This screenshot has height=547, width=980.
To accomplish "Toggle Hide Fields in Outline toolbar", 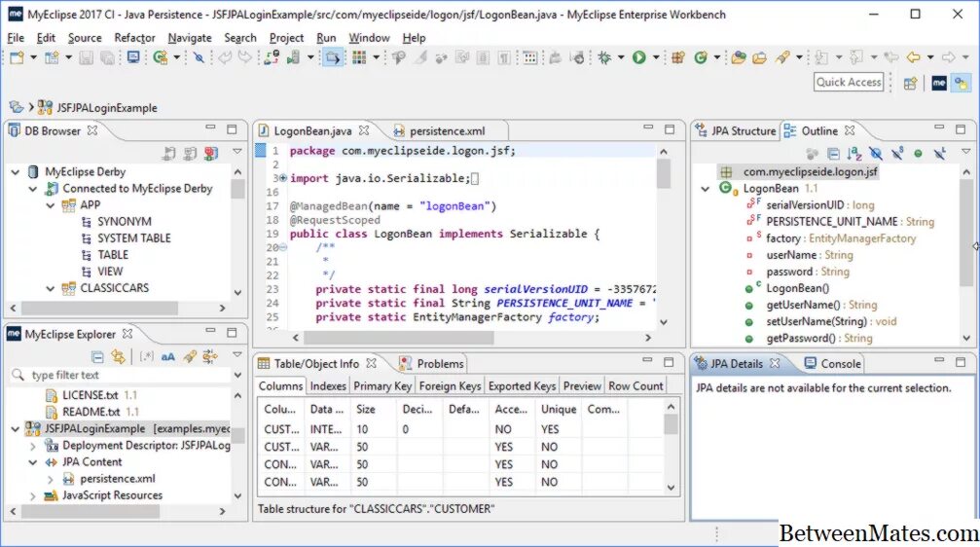I will (876, 153).
